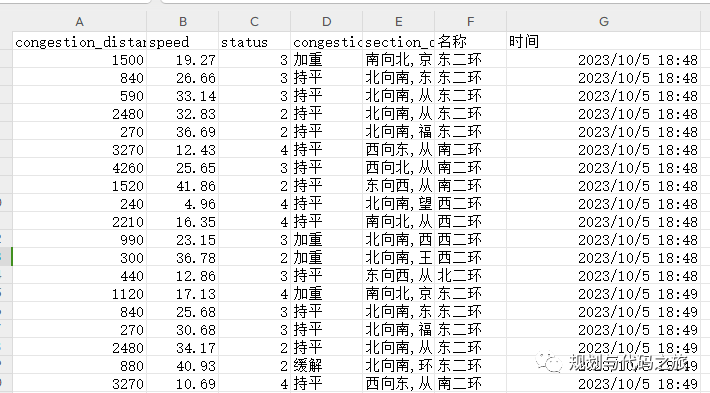Image resolution: width=710 pixels, height=393 pixels.
Task: Select speed cell 34.17
Action: 182,348
